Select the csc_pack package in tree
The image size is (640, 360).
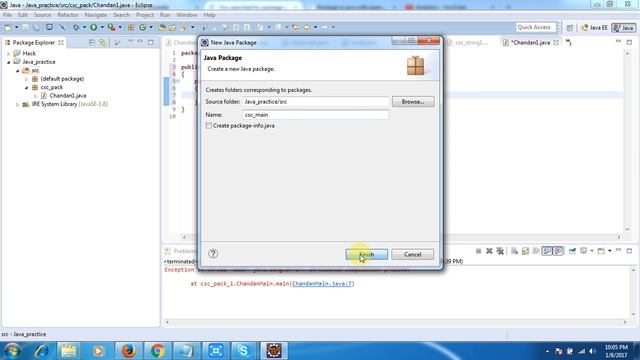pos(51,87)
